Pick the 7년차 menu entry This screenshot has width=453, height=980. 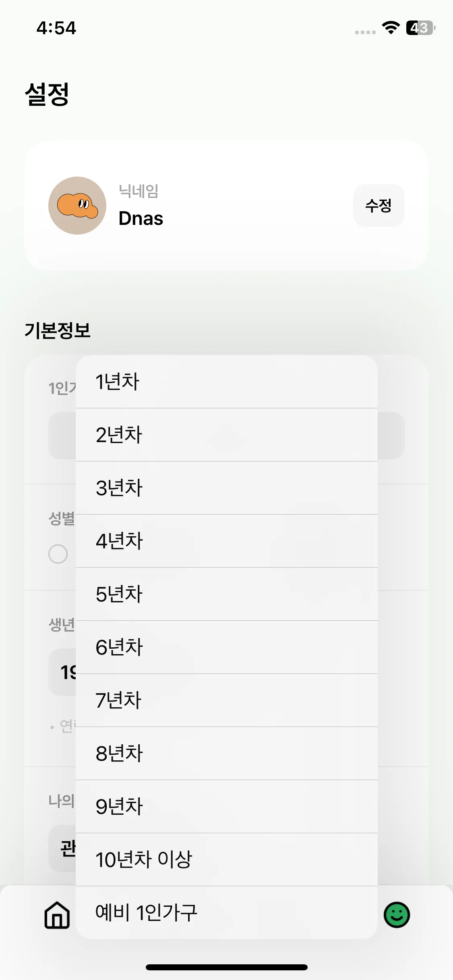point(226,700)
